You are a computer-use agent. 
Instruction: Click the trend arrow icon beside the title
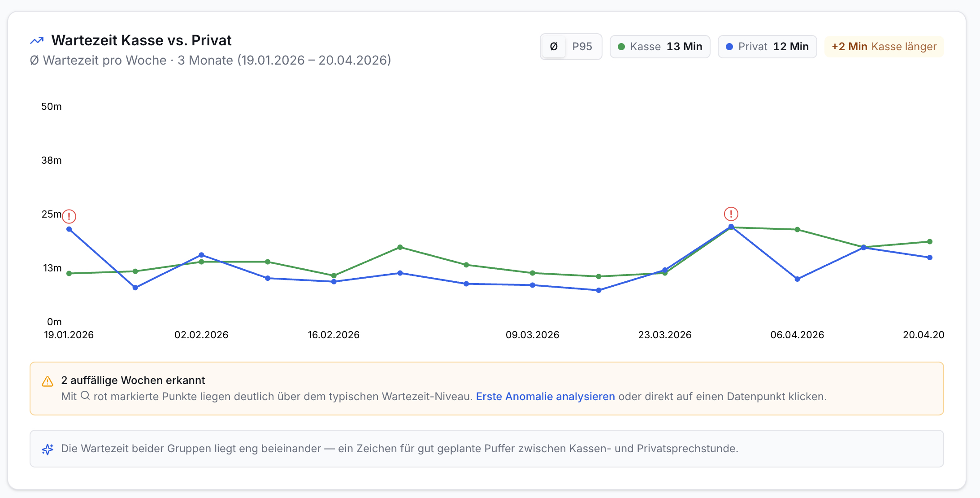37,41
